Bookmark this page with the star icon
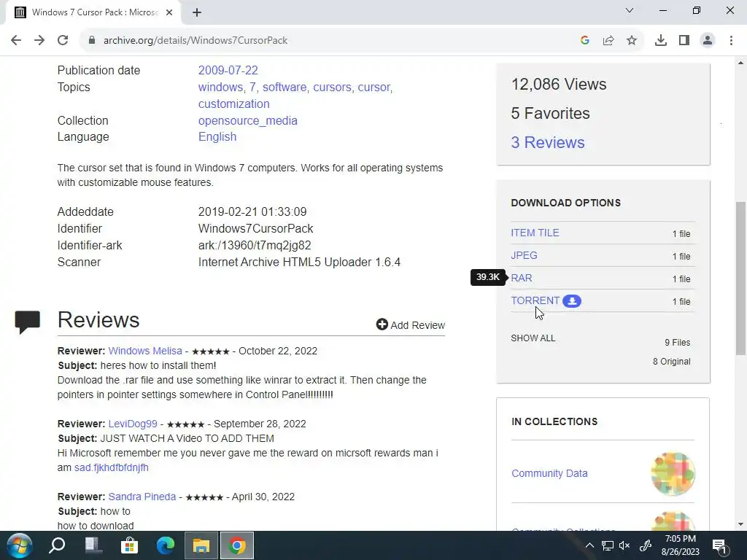The height and width of the screenshot is (560, 747). coord(632,41)
